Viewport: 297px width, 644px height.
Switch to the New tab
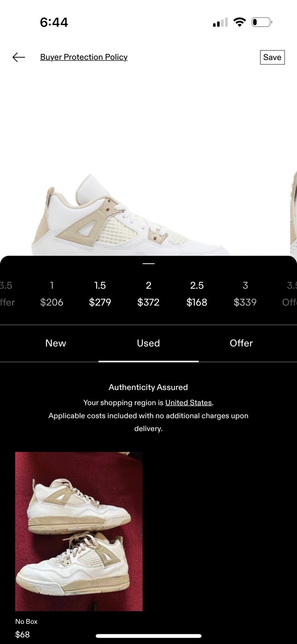56,343
